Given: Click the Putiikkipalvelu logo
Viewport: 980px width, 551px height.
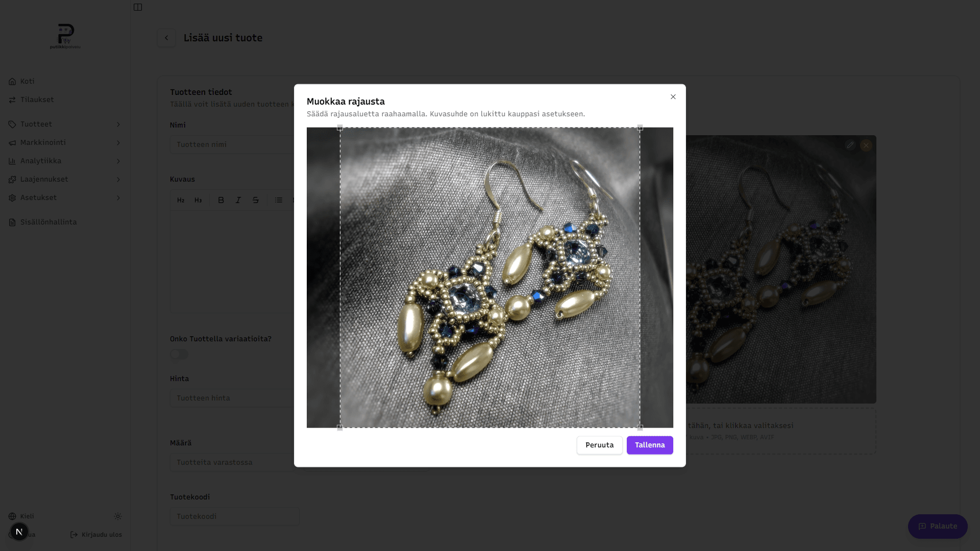Looking at the screenshot, I should 65,36.
